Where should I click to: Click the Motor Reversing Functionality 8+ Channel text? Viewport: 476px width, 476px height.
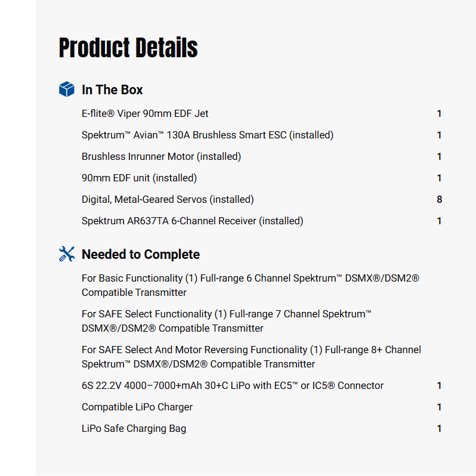click(x=251, y=357)
